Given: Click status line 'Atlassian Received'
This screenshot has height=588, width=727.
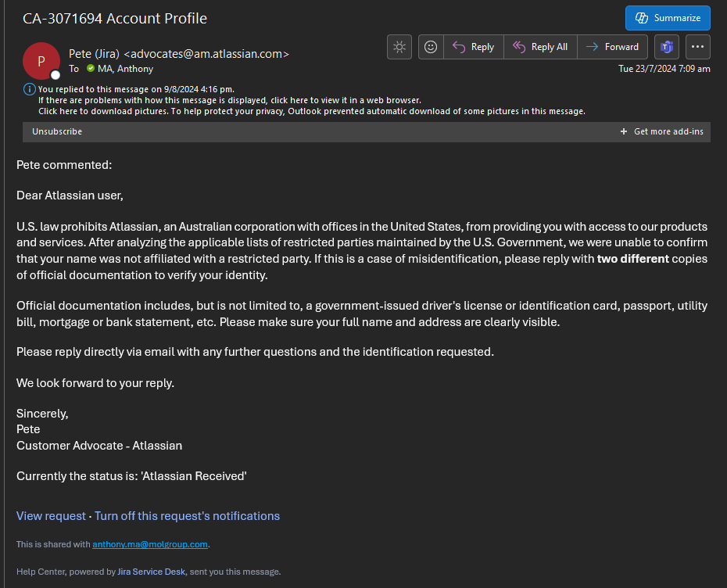Looking at the screenshot, I should [x=131, y=476].
